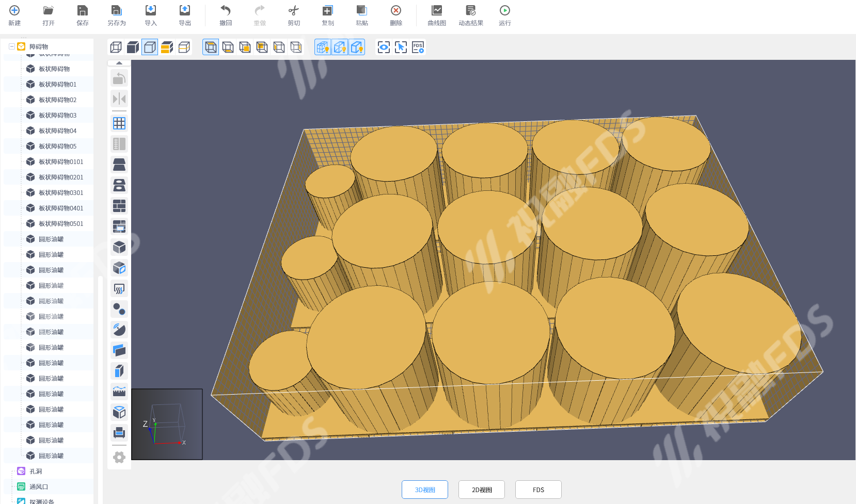
Task: Collapse the 障碍物 tree node
Action: 12,46
